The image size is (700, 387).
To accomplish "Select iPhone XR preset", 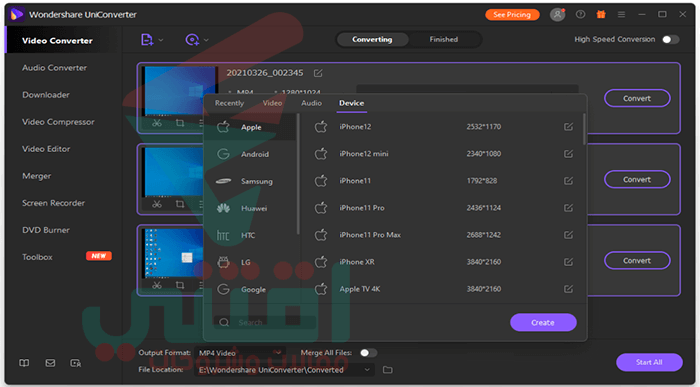I will [442, 262].
